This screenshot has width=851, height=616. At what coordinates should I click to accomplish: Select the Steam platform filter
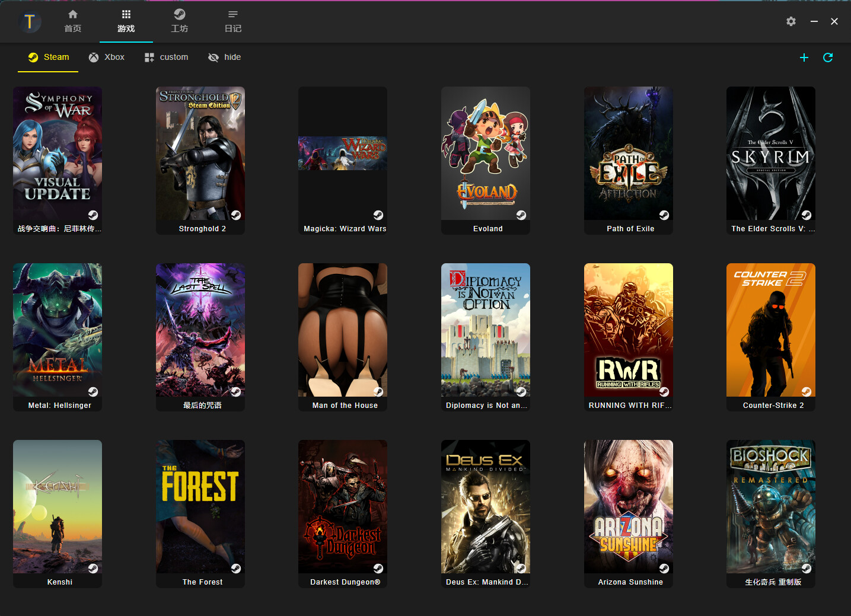point(47,57)
